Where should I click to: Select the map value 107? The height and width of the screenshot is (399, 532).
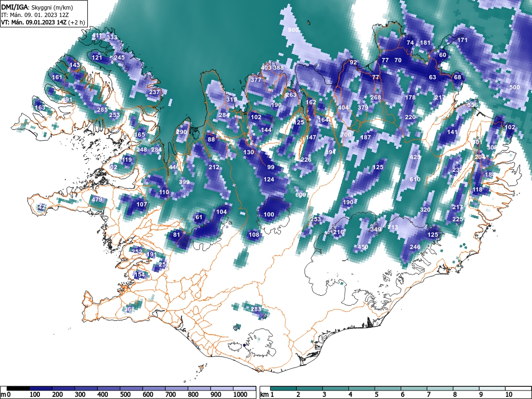[x=142, y=204]
